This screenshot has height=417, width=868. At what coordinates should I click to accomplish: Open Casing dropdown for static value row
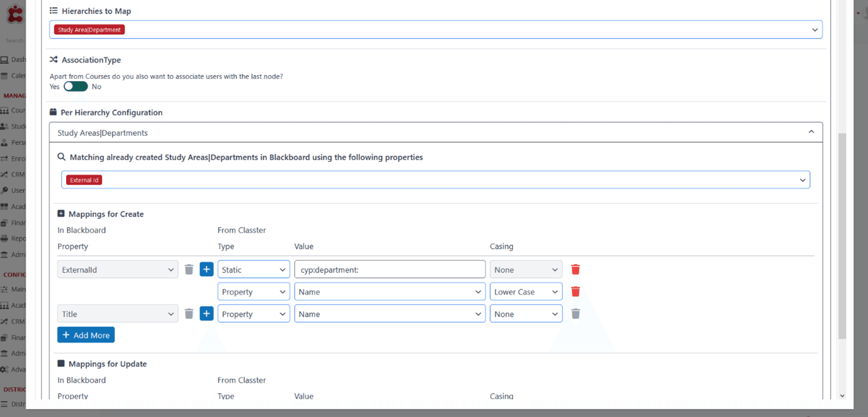click(x=526, y=270)
